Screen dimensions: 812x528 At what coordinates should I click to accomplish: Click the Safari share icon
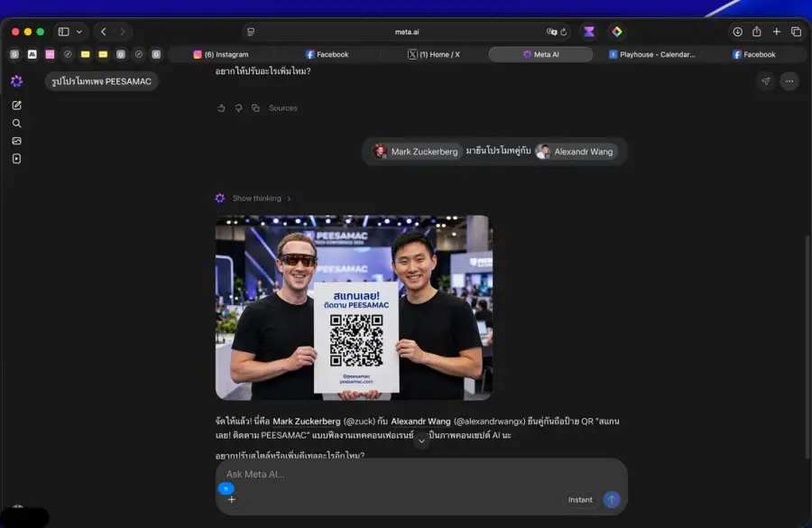point(757,32)
